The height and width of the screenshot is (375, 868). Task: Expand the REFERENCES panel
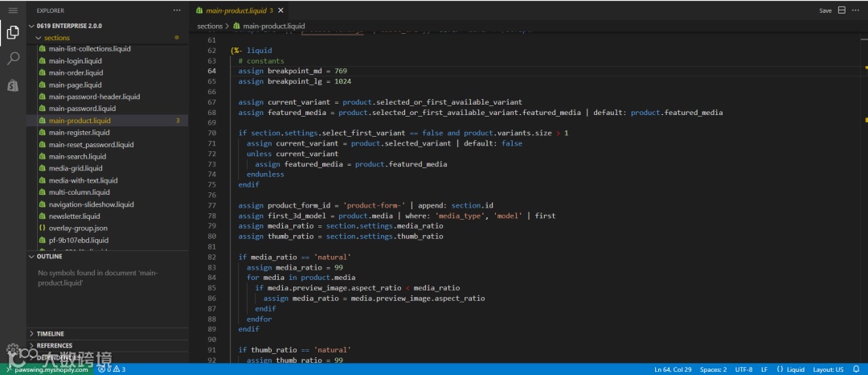pos(55,346)
